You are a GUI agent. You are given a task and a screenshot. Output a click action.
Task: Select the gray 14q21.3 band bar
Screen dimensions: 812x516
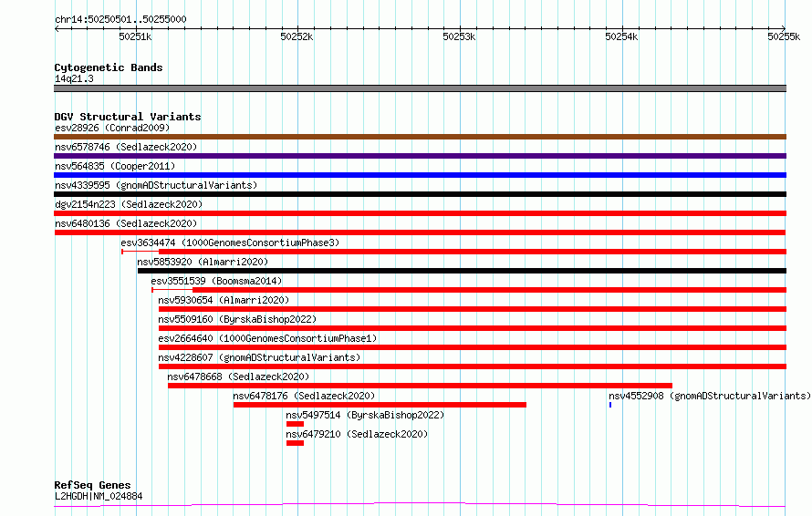(x=420, y=88)
